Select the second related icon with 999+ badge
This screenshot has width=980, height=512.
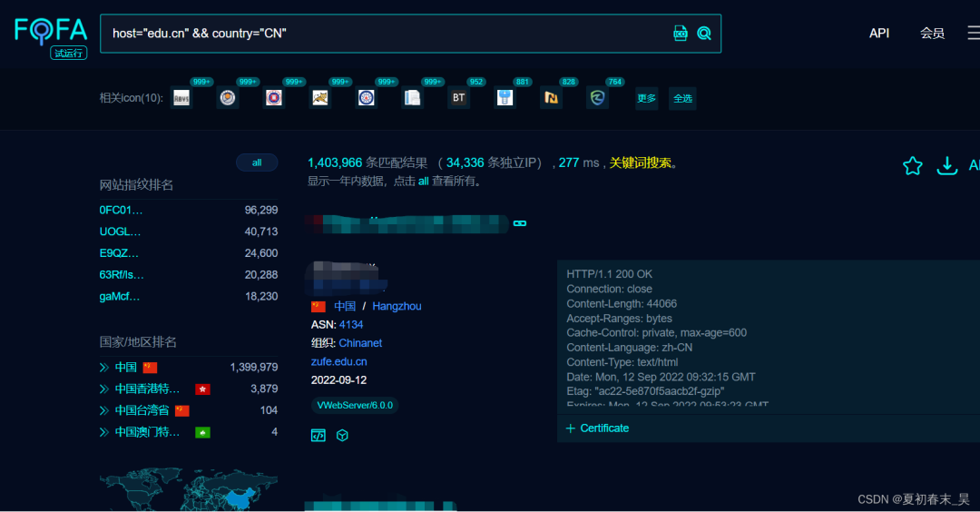pyautogui.click(x=228, y=97)
